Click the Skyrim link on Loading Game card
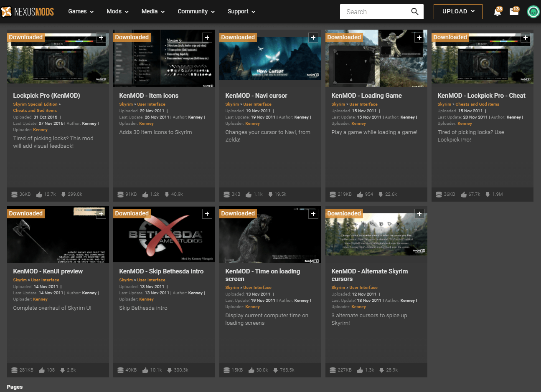This screenshot has width=541, height=392. 338,104
